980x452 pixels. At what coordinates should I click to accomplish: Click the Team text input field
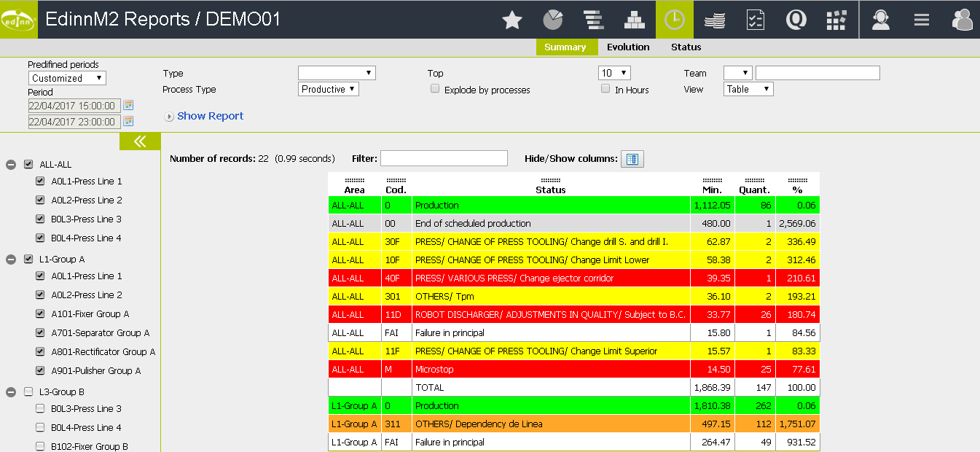tap(818, 73)
